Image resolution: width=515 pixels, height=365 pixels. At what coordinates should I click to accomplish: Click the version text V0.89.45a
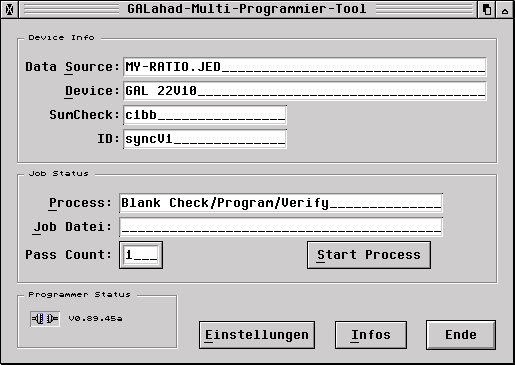tap(95, 319)
